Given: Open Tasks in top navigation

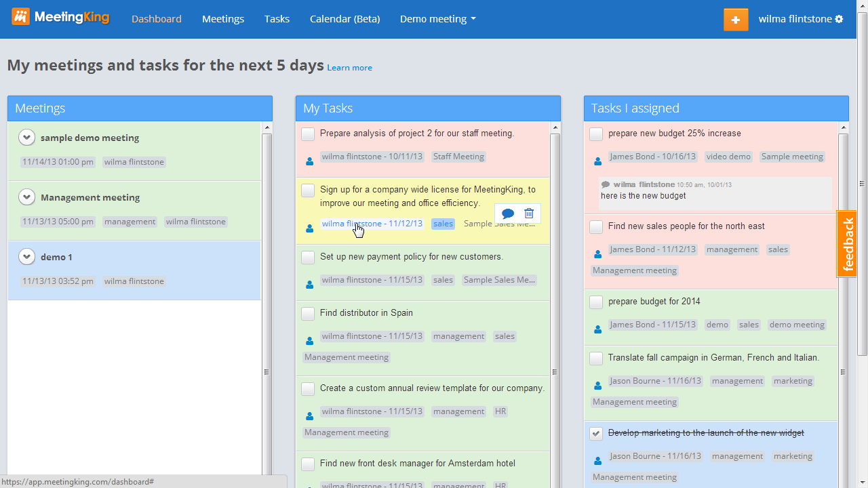Looking at the screenshot, I should 277,19.
